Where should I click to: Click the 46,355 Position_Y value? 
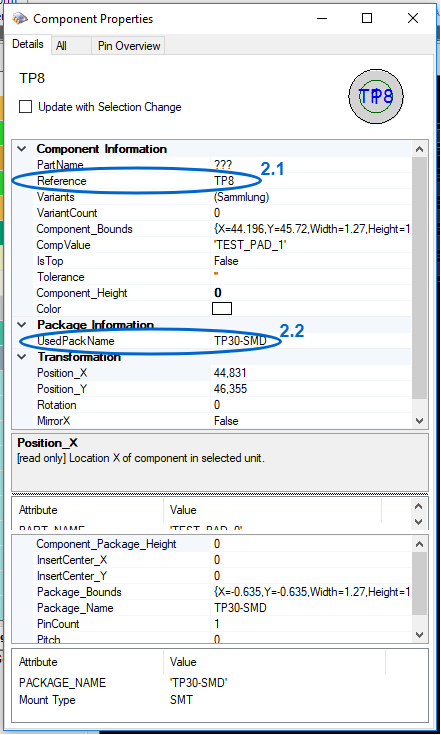[230, 389]
